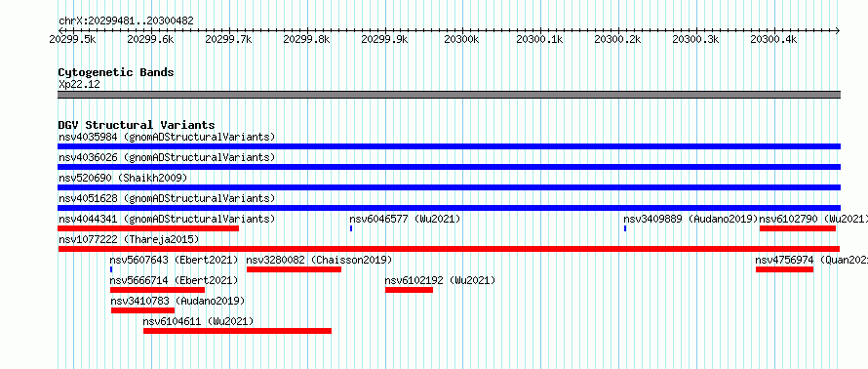Click the 20299.9k ruler tick label
This screenshot has height=369, width=868.
[384, 39]
